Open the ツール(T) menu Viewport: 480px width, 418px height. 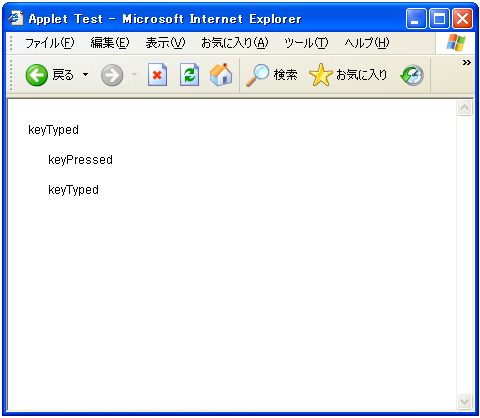coord(306,43)
